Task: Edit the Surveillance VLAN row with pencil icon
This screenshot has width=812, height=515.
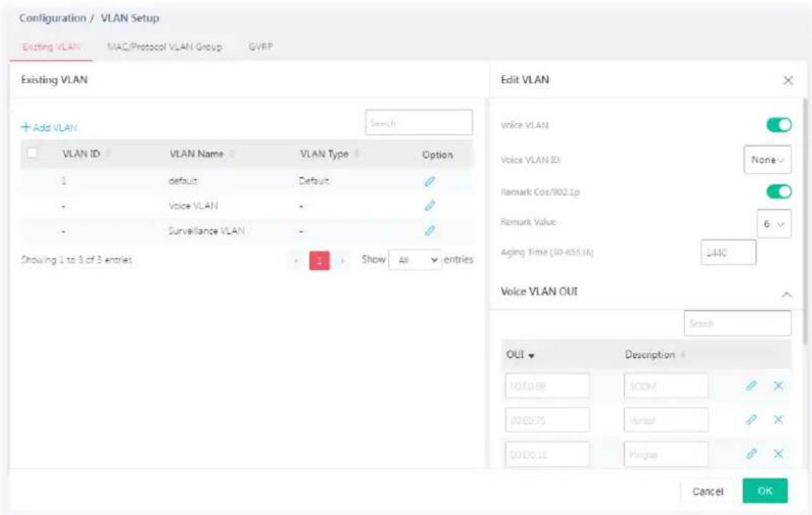Action: 429,230
